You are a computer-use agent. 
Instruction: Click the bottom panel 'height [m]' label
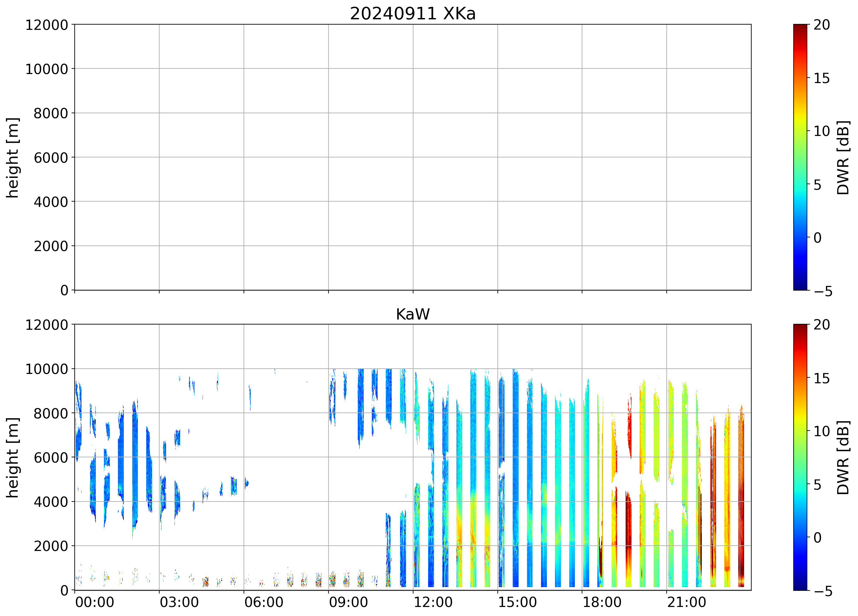[x=12, y=457]
